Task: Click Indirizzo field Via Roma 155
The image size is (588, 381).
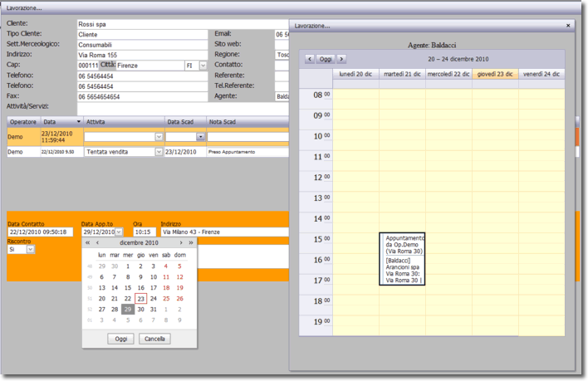Action: 143,55
